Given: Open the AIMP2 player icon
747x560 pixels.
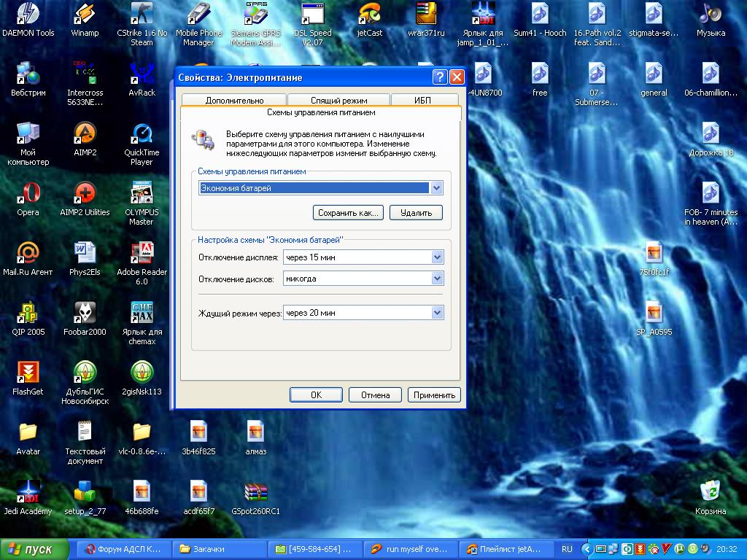Looking at the screenshot, I should click(x=85, y=134).
